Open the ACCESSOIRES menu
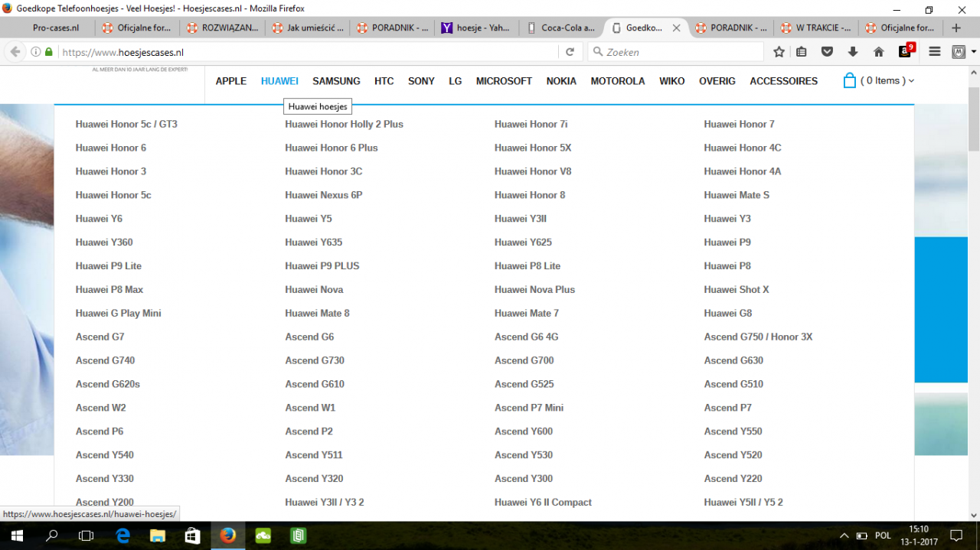This screenshot has height=550, width=980. click(x=784, y=81)
